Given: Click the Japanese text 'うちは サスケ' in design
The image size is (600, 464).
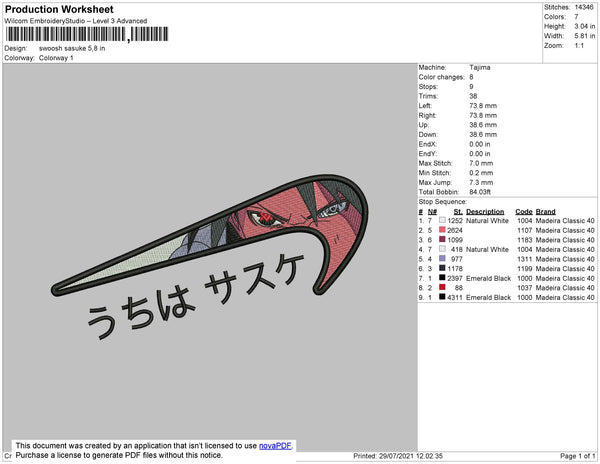Looking at the screenshot, I should (x=196, y=296).
